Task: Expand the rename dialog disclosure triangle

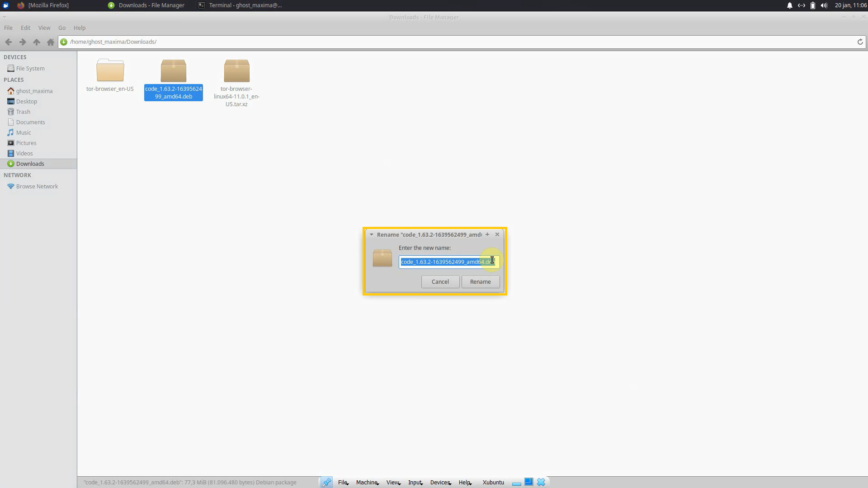Action: coord(372,235)
